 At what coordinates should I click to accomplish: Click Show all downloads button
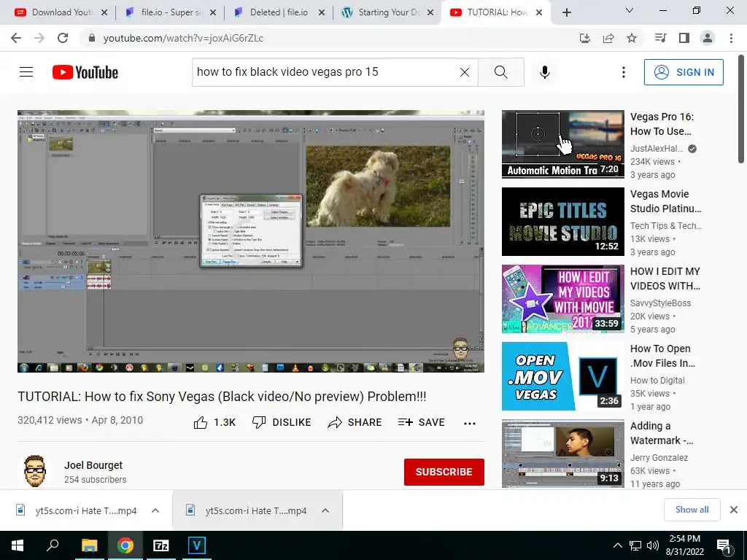coord(692,510)
